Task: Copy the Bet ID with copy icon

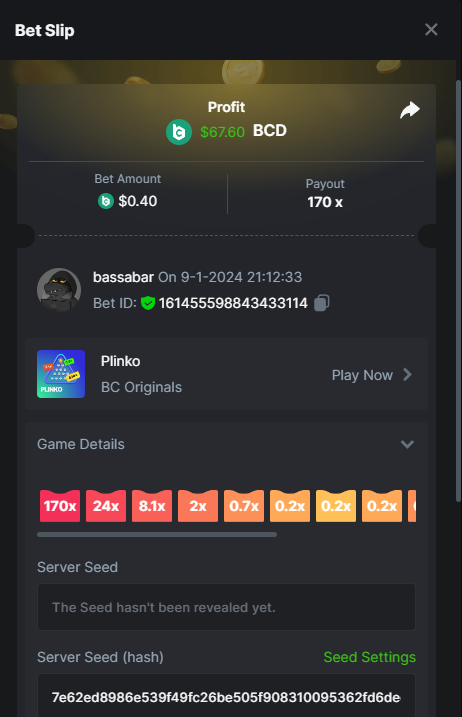Action: (322, 303)
